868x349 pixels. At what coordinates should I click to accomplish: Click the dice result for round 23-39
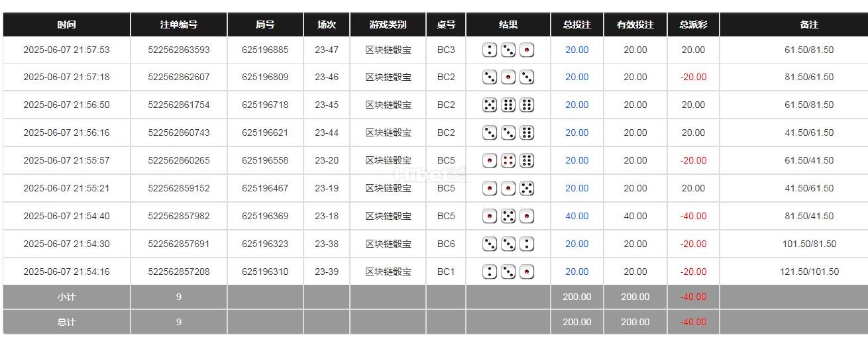coord(508,272)
